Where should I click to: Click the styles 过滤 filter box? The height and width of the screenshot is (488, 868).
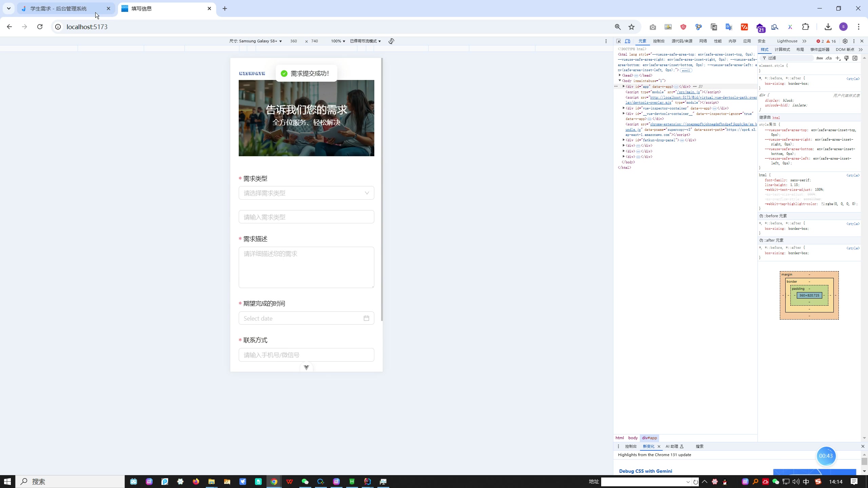(x=787, y=58)
